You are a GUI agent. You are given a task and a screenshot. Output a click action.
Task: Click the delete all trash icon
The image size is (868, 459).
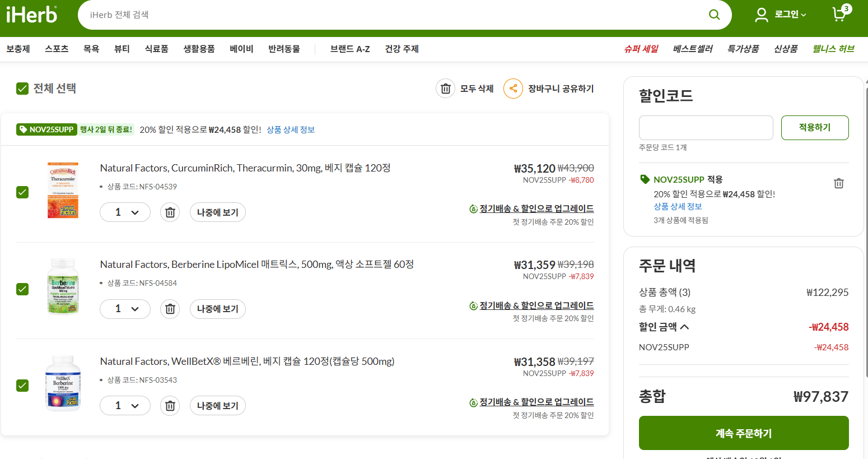[445, 89]
